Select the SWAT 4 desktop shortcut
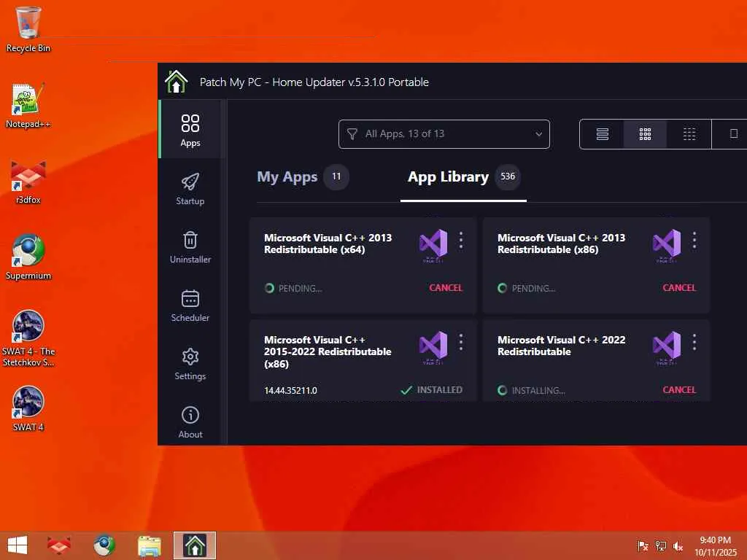The height and width of the screenshot is (560, 747). [x=28, y=408]
